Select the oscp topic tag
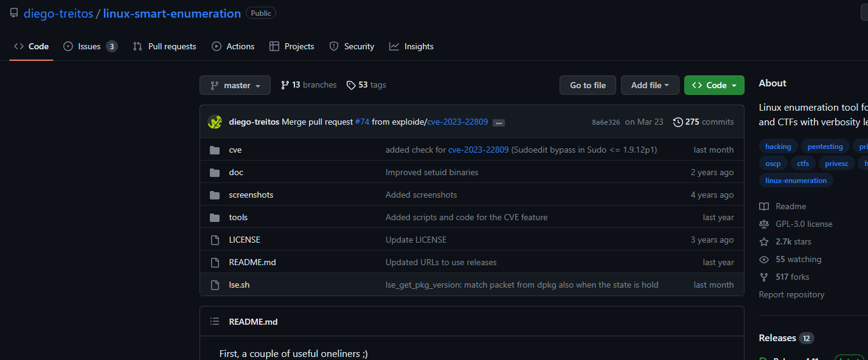 tap(773, 164)
